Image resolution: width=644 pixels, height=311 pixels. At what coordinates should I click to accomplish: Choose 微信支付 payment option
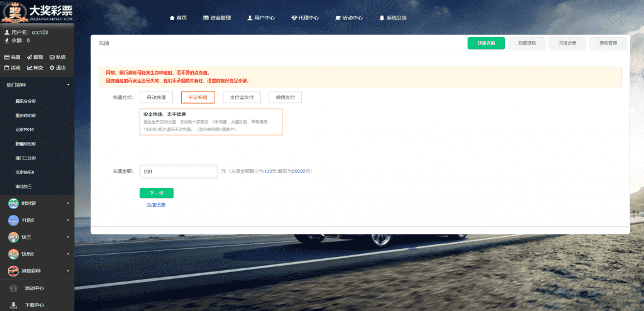(x=286, y=97)
